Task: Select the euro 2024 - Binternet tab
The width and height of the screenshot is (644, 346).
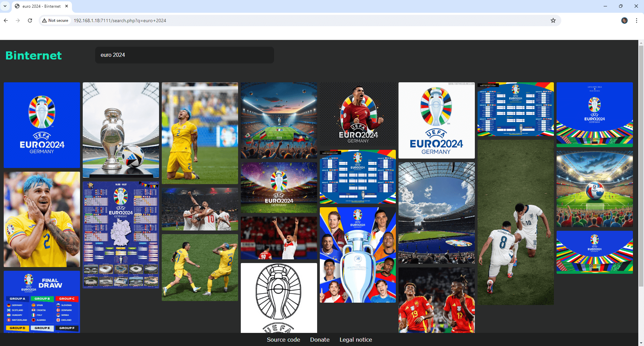Action: [41, 6]
